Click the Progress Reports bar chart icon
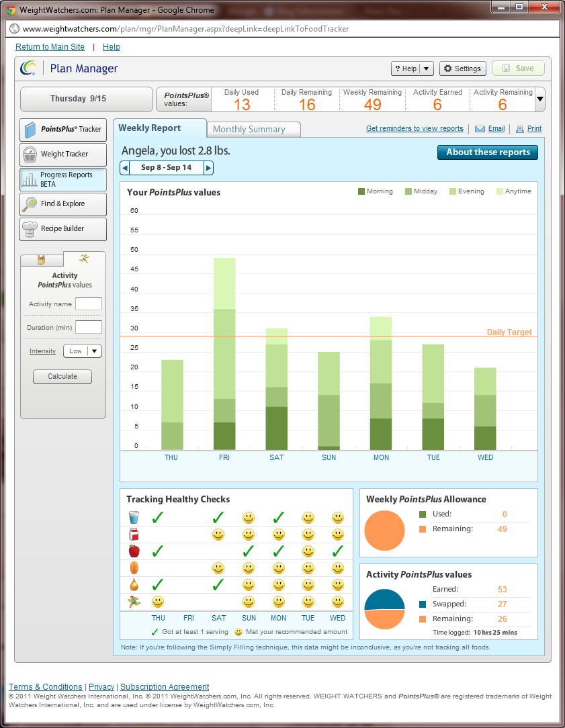Image resolution: width=565 pixels, height=728 pixels. point(30,179)
